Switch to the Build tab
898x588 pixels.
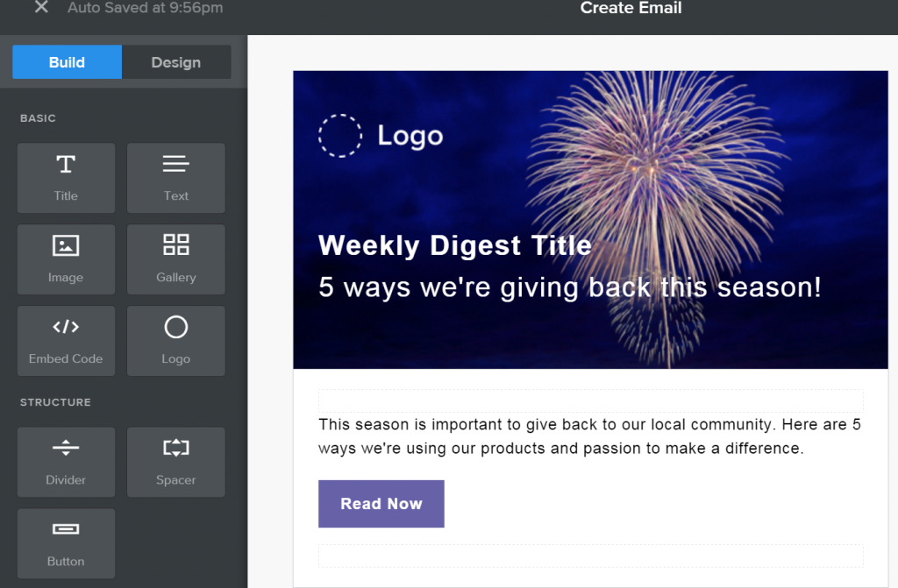[67, 62]
